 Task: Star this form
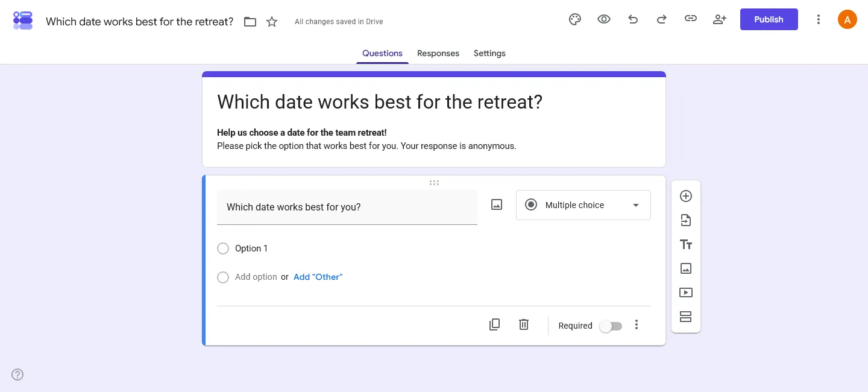tap(272, 22)
